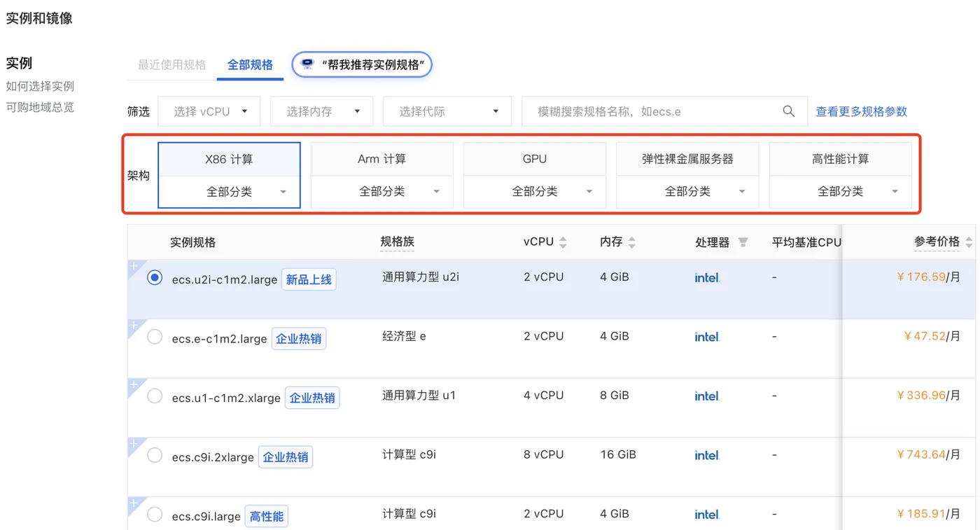Open 查看更多规格参数 link

(862, 111)
